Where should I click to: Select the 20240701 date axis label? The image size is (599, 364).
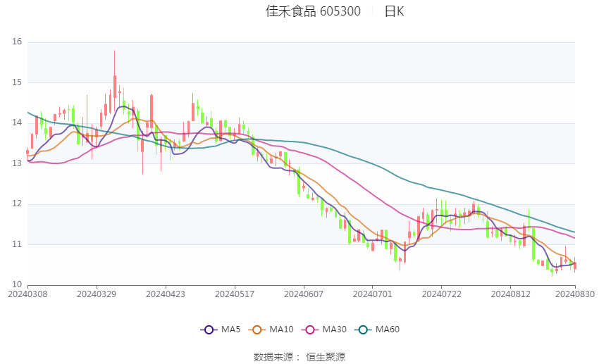373,294
